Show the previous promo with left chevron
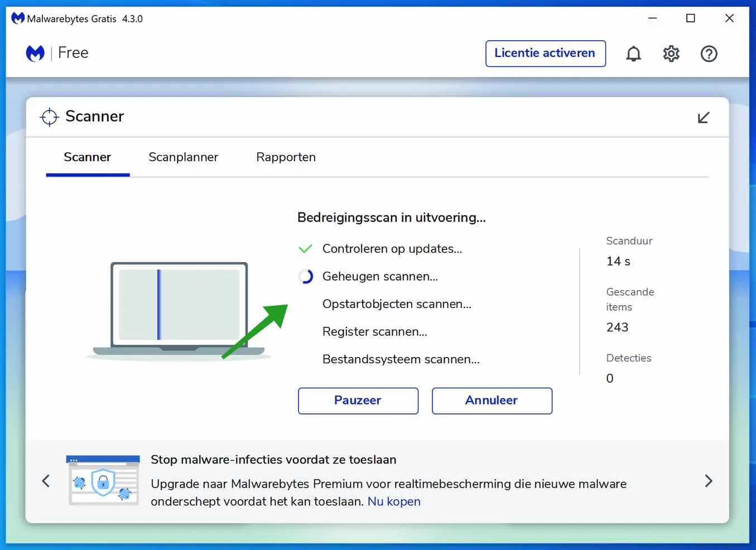 (46, 481)
